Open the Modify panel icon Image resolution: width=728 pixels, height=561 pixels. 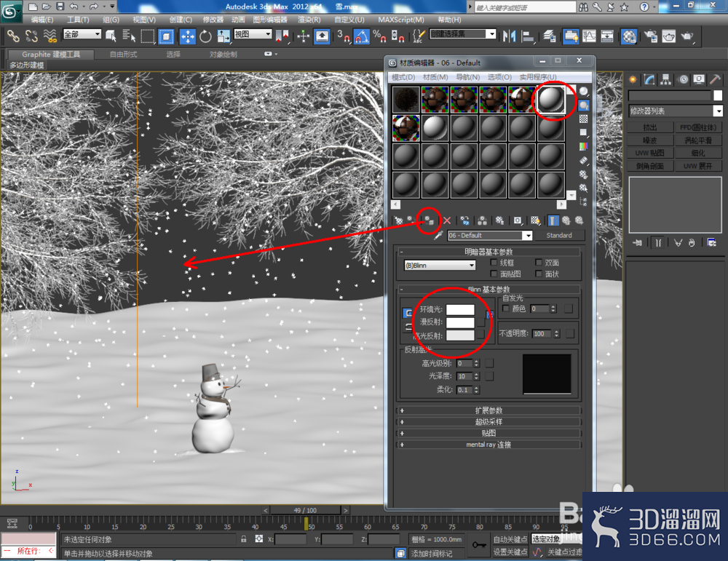point(649,79)
